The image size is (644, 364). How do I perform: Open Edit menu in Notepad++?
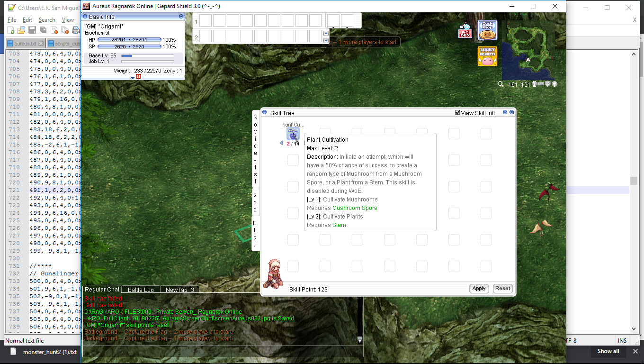coord(27,20)
